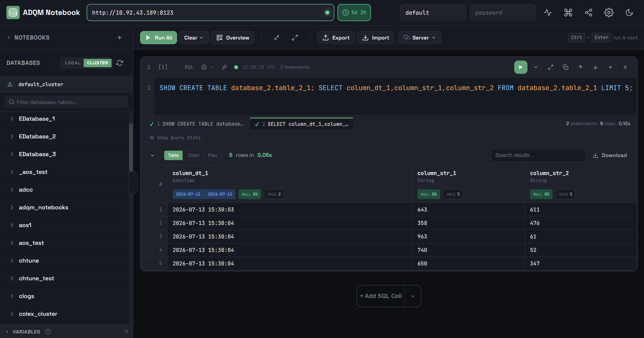Click Download results
644x338 pixels.
point(610,155)
